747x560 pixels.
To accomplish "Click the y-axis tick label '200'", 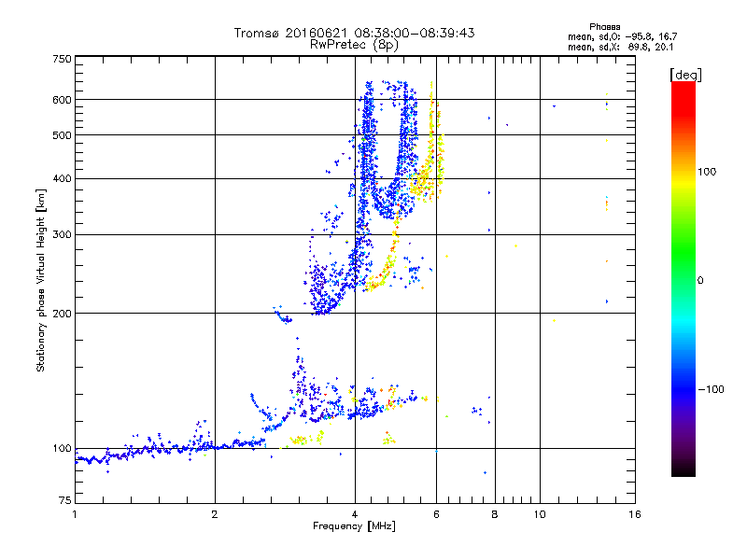I will 63,314.
